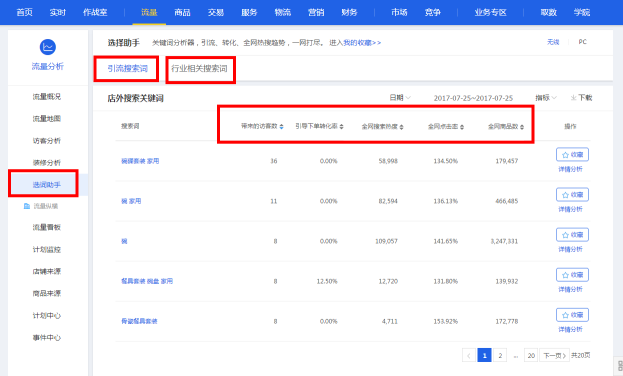Open 业务专区 in top navigation
Image resolution: width=623 pixels, height=376 pixels.
(490, 12)
